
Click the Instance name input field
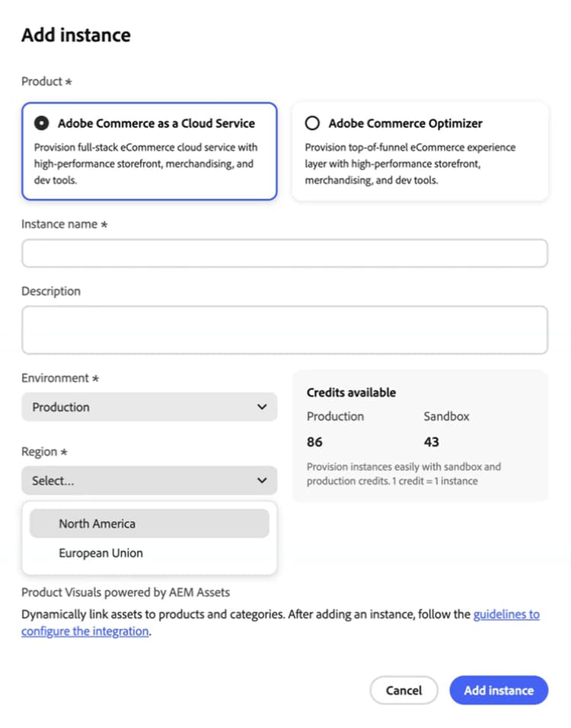(x=285, y=253)
